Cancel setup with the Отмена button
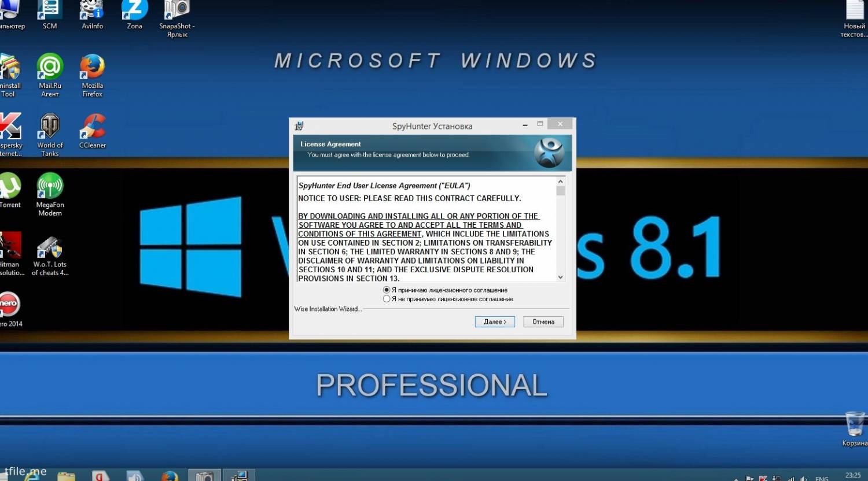The image size is (868, 481). (x=543, y=321)
